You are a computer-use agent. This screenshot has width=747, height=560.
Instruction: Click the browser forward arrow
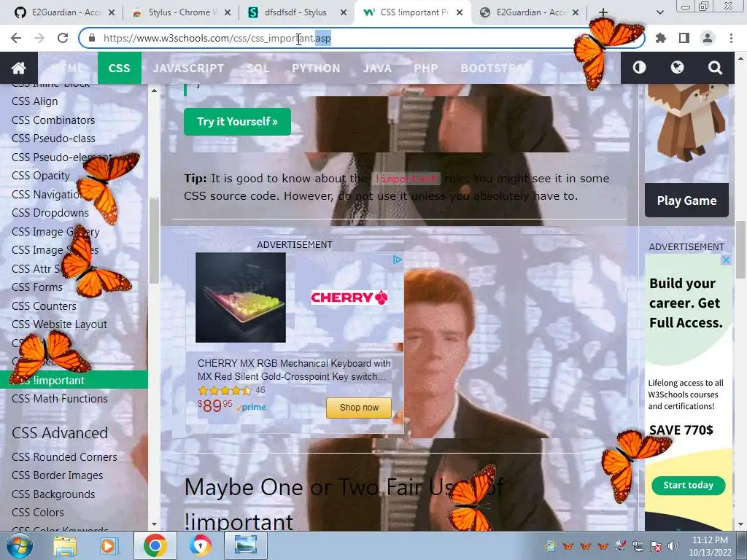39,38
